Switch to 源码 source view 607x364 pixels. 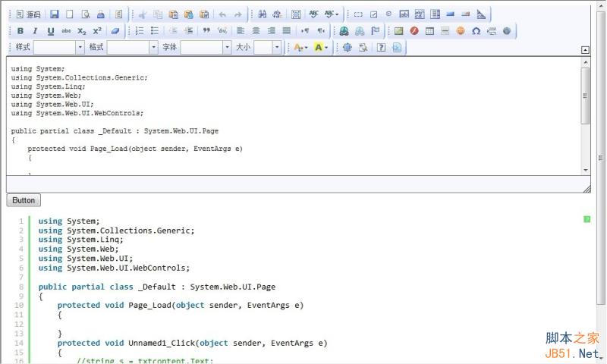pyautogui.click(x=29, y=14)
